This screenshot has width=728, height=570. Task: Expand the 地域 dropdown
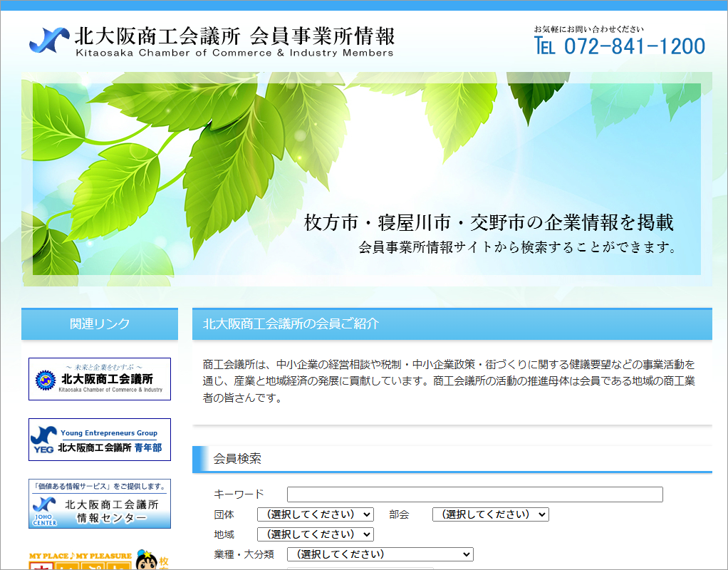(x=316, y=534)
